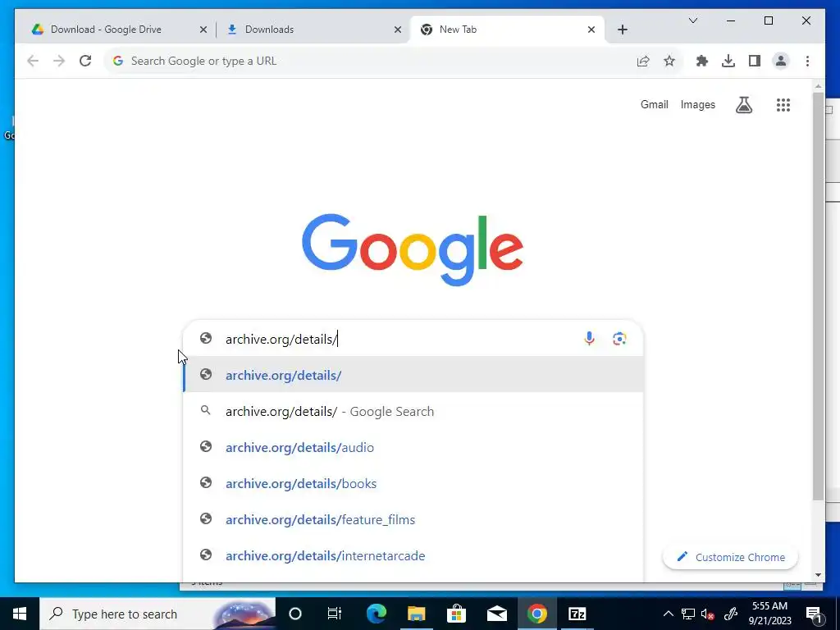Click the Google logo

pos(413,249)
